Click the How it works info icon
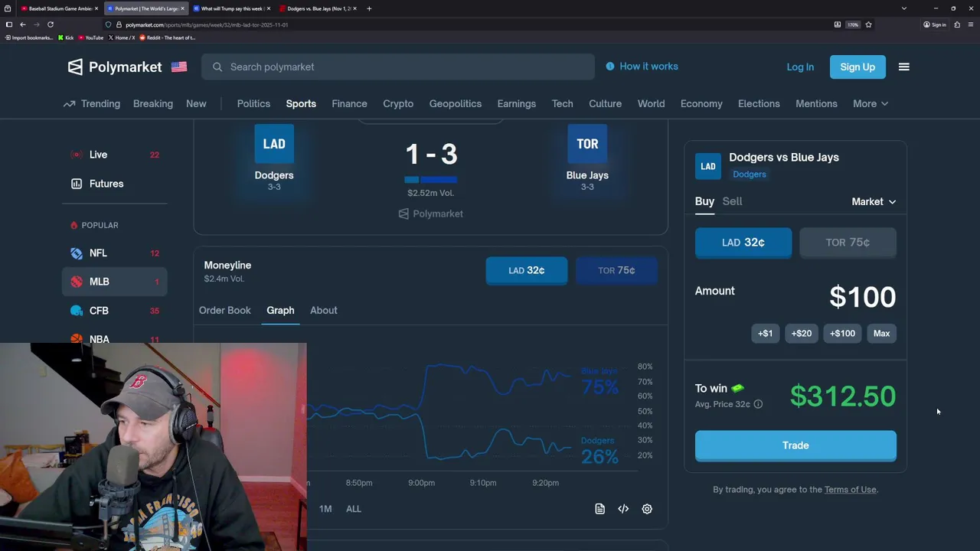This screenshot has height=551, width=980. (610, 67)
